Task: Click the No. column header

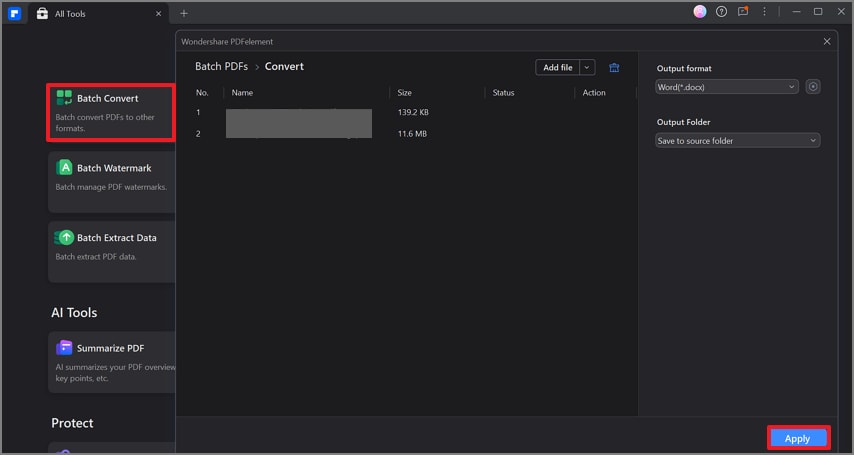Action: pyautogui.click(x=202, y=93)
